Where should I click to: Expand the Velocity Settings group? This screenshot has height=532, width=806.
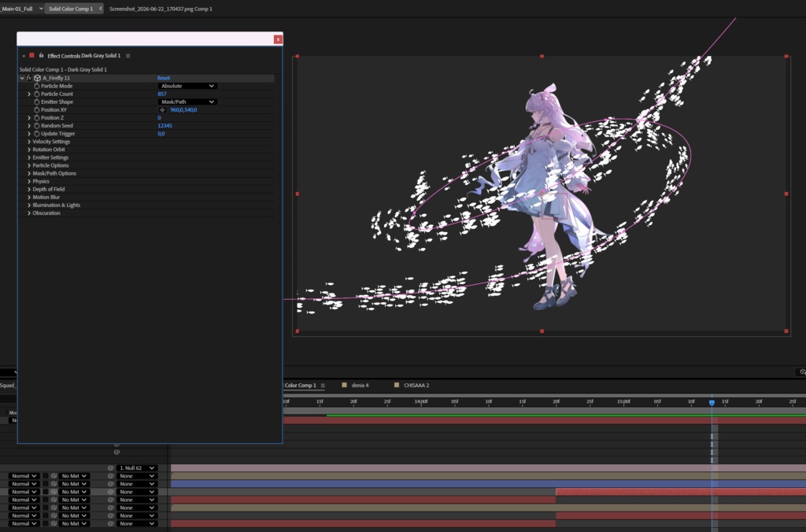[x=29, y=142]
